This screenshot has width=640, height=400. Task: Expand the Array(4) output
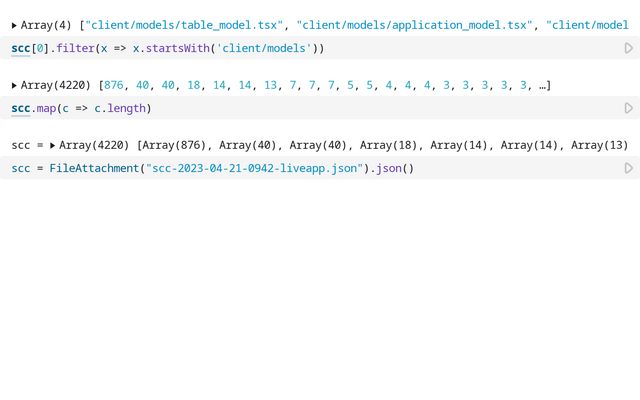(14, 25)
